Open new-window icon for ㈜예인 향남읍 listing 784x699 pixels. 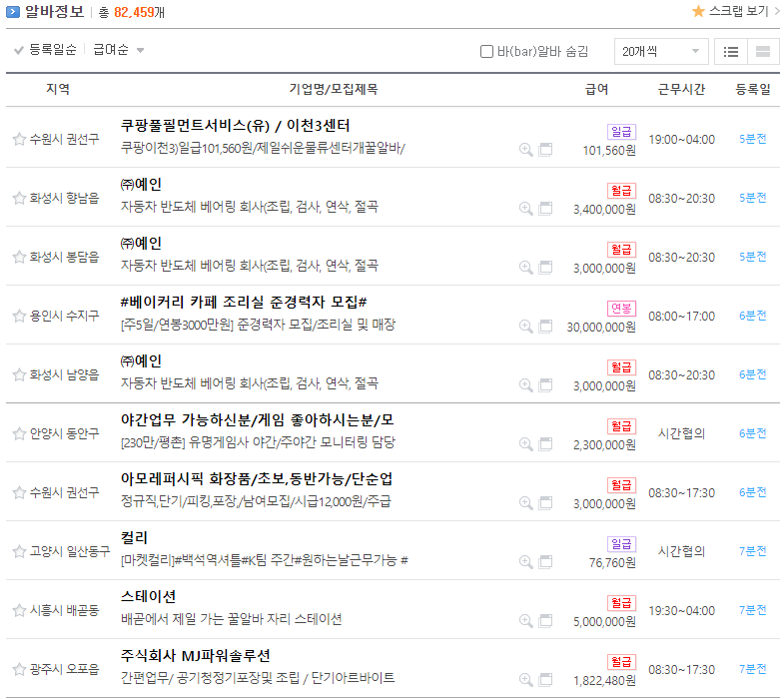pyautogui.click(x=545, y=209)
